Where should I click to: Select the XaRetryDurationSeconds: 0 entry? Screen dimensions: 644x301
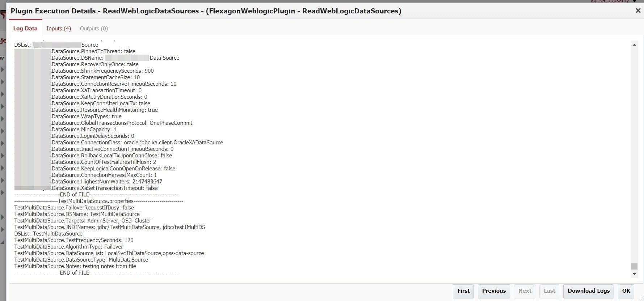tap(99, 97)
